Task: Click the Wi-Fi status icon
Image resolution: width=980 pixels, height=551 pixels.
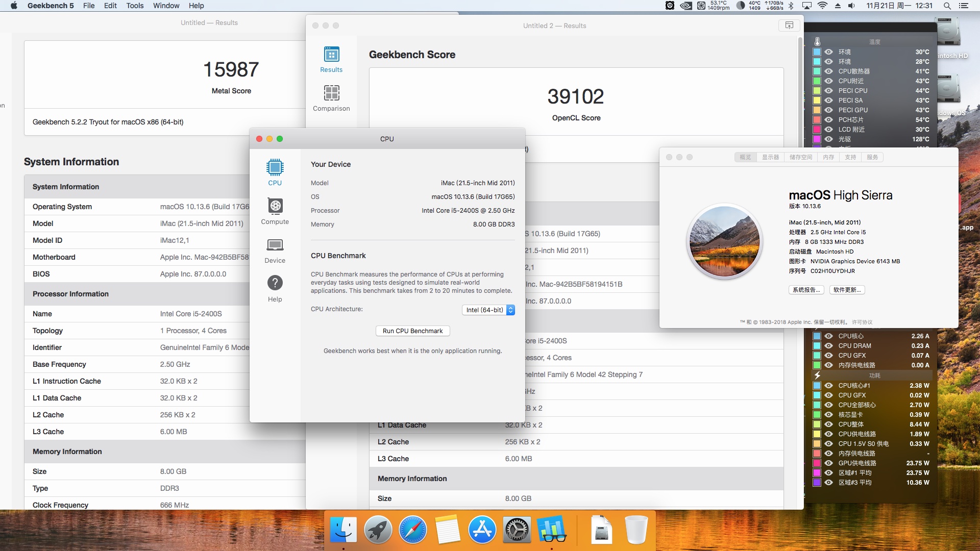Action: click(x=822, y=6)
